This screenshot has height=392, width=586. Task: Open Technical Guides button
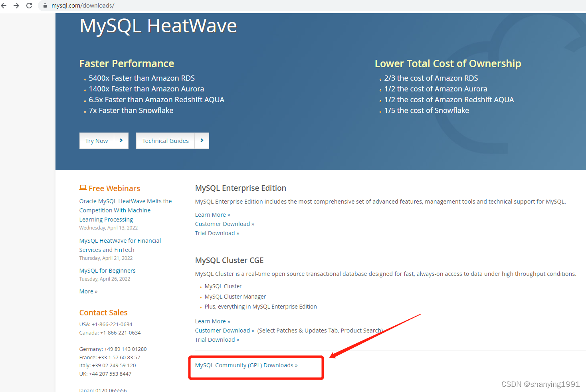click(x=165, y=141)
